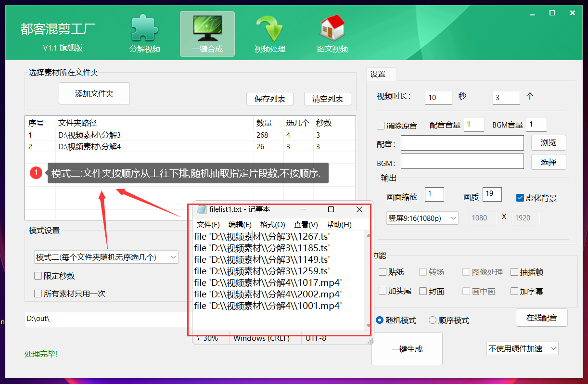
Task: Click the BGM file path field
Action: click(462, 161)
